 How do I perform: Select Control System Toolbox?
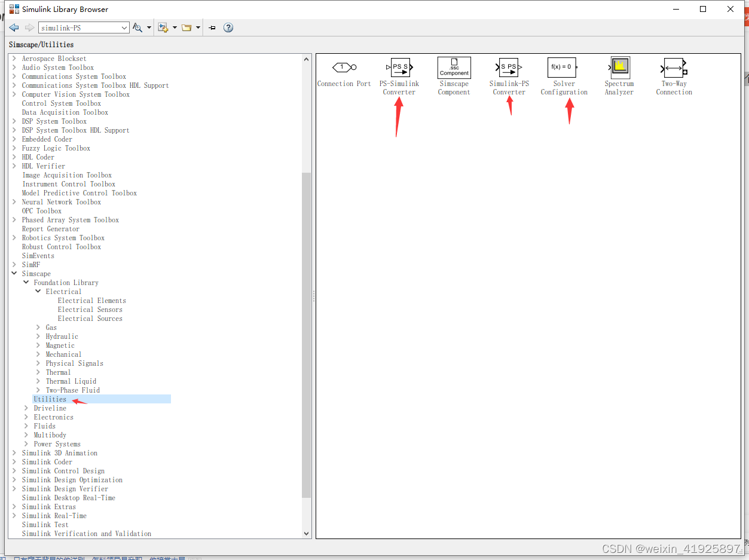62,103
